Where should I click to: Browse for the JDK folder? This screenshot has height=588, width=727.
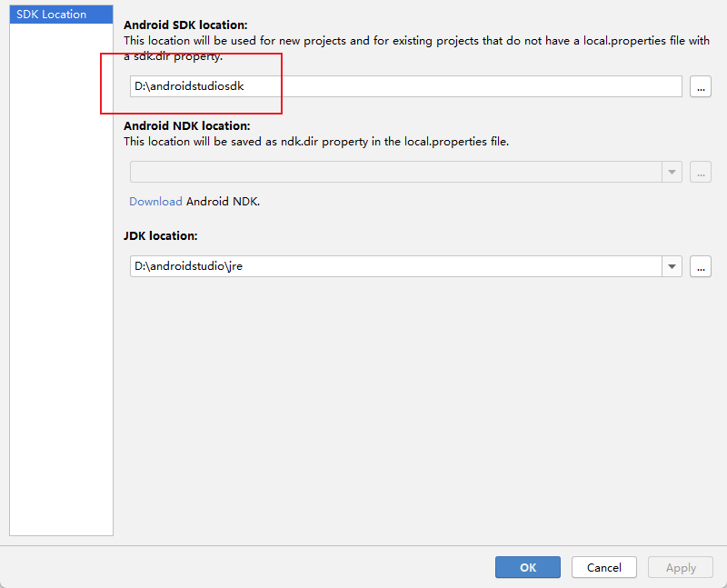(700, 266)
